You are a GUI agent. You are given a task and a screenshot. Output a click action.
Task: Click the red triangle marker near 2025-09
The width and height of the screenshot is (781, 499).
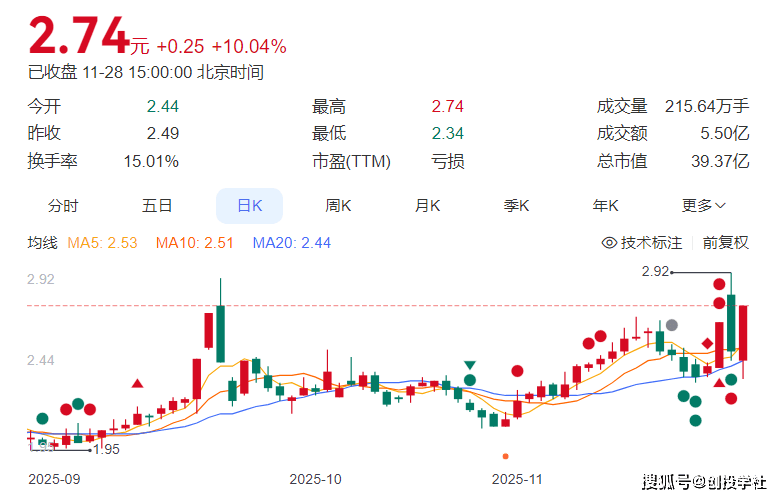point(137,382)
